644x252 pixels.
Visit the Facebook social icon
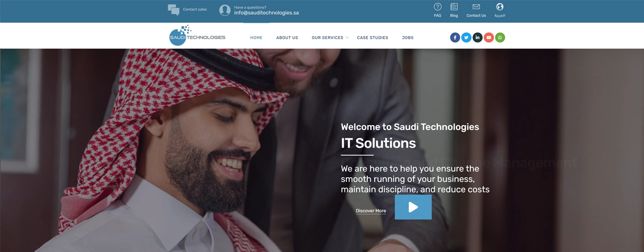tap(455, 38)
